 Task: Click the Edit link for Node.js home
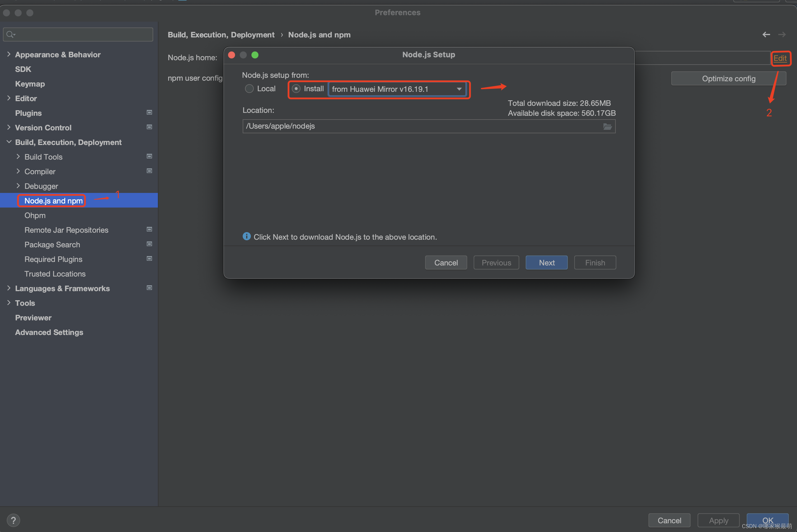[x=780, y=58]
